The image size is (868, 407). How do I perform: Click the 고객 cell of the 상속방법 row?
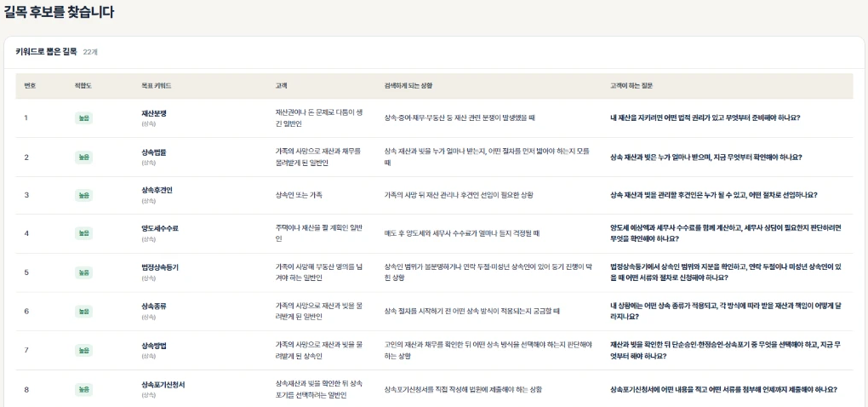coord(319,350)
